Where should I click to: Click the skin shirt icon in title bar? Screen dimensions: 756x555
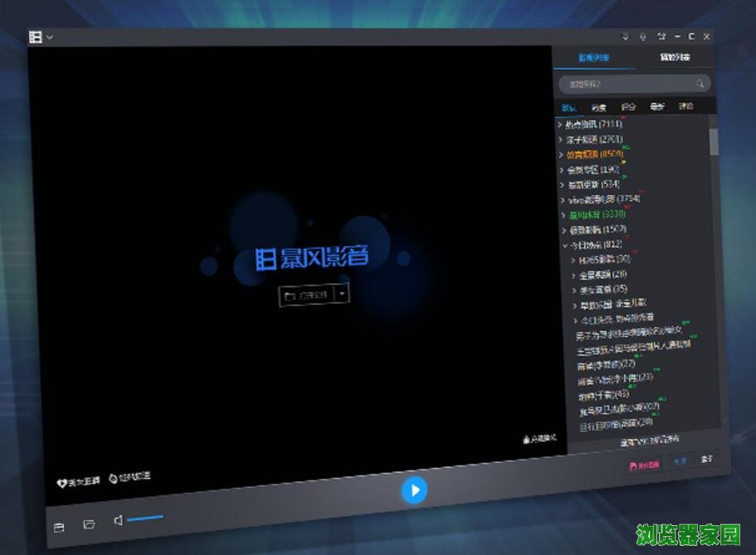(x=661, y=37)
